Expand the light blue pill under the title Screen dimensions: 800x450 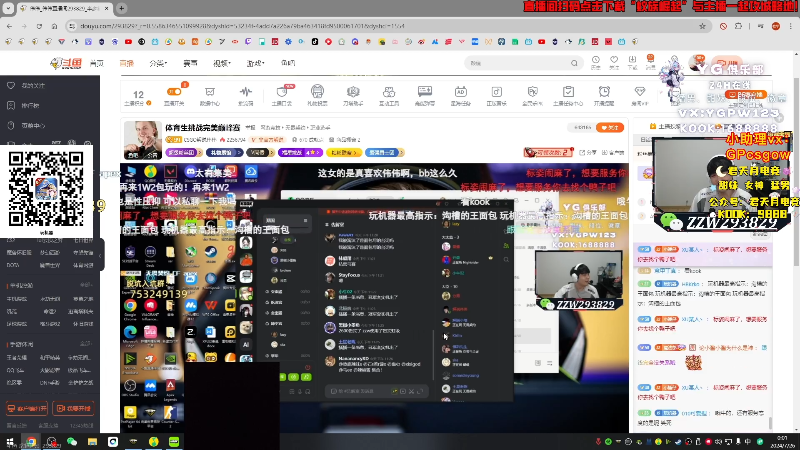[384, 153]
